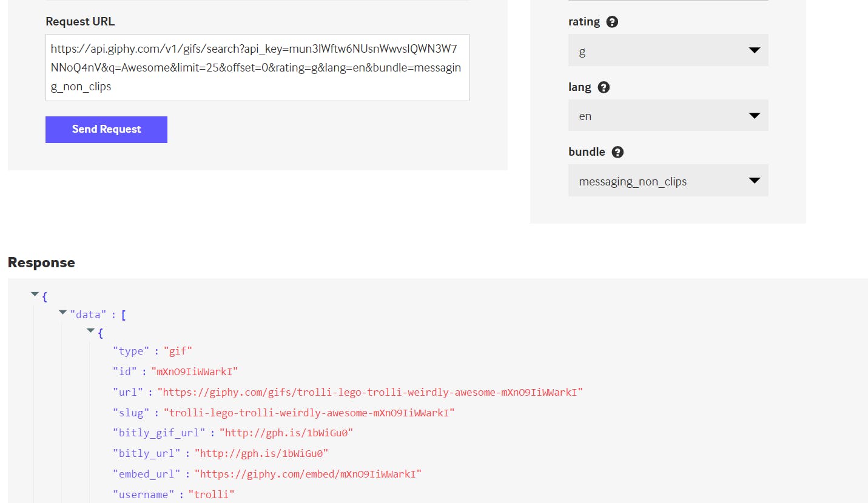This screenshot has height=503, width=868.
Task: Collapse the first object inside data
Action: coord(90,331)
